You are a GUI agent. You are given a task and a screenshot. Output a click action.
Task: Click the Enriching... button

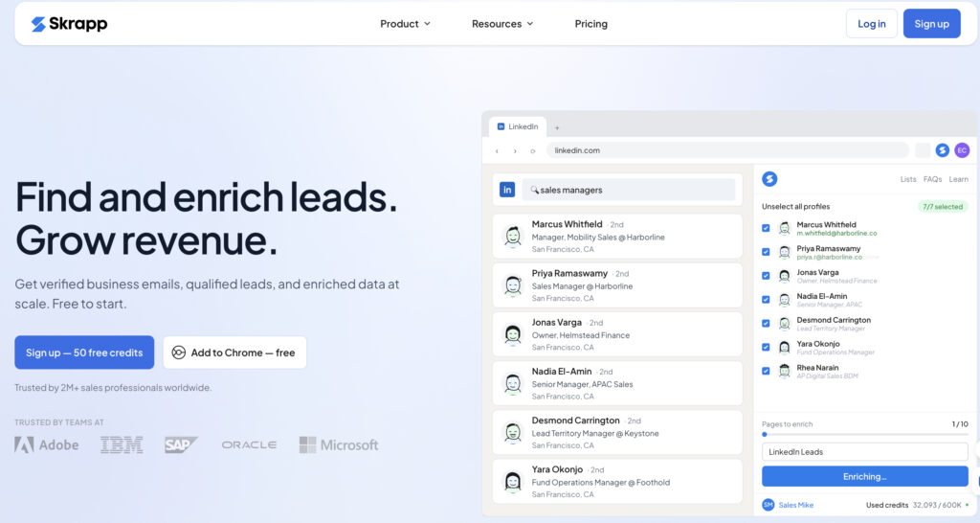(x=865, y=476)
